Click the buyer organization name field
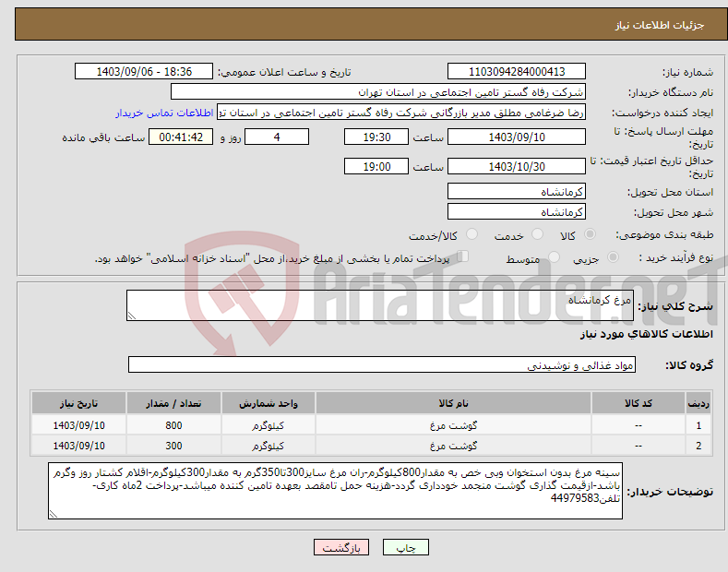The image size is (728, 572). 378,92
